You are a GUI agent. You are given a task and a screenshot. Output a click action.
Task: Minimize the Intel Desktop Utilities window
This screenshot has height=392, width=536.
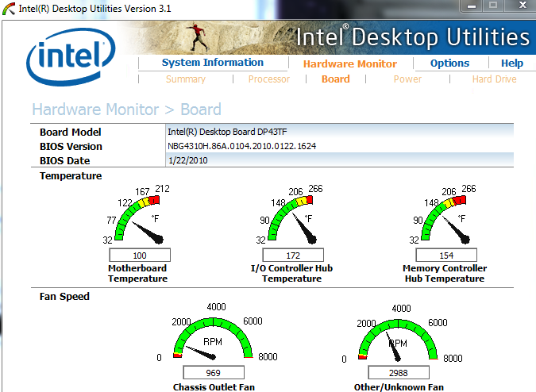click(x=472, y=6)
